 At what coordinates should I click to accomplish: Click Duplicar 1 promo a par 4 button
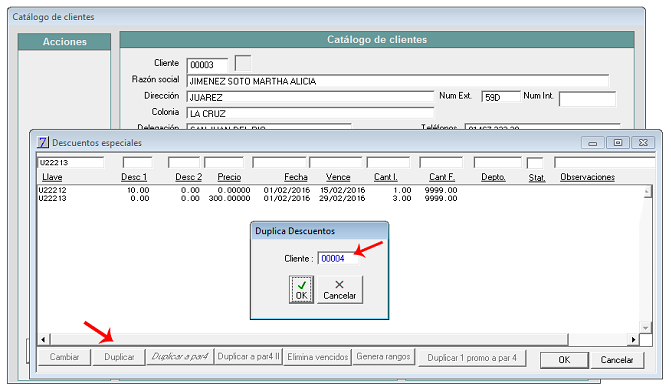pos(472,358)
